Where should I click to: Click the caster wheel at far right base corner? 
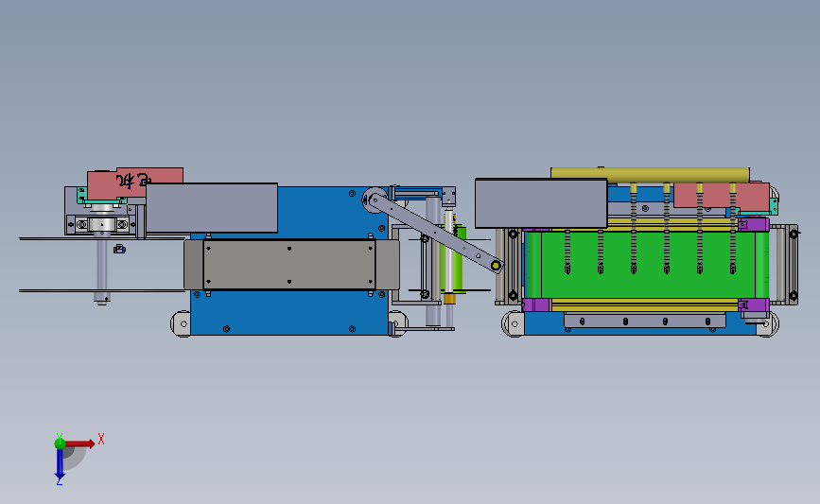tap(767, 324)
